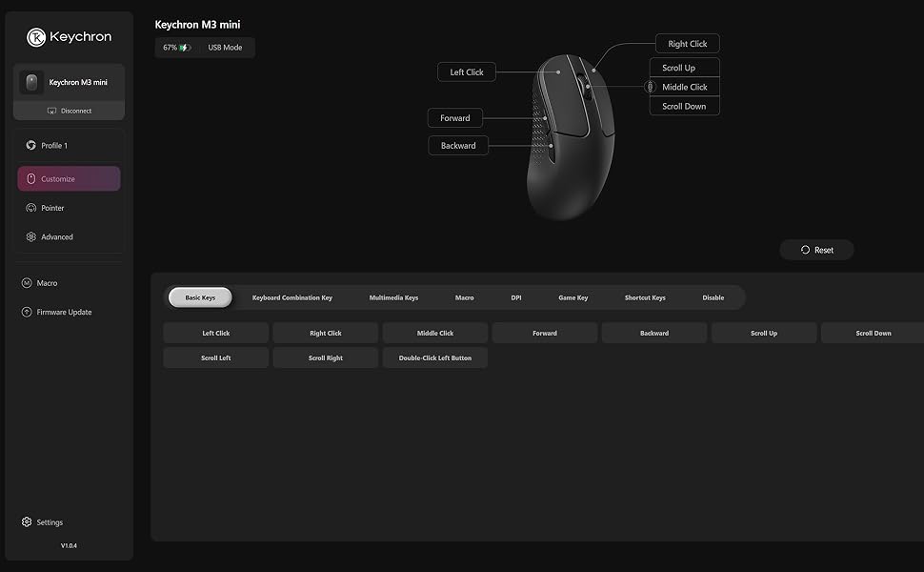This screenshot has height=572, width=924.
Task: Click the 67% battery text
Action: click(170, 48)
